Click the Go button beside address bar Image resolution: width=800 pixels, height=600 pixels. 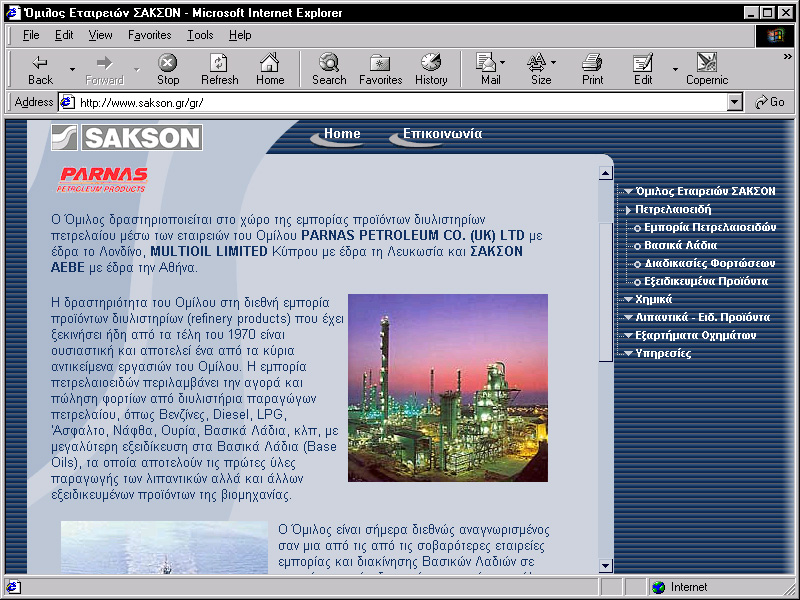pos(770,103)
